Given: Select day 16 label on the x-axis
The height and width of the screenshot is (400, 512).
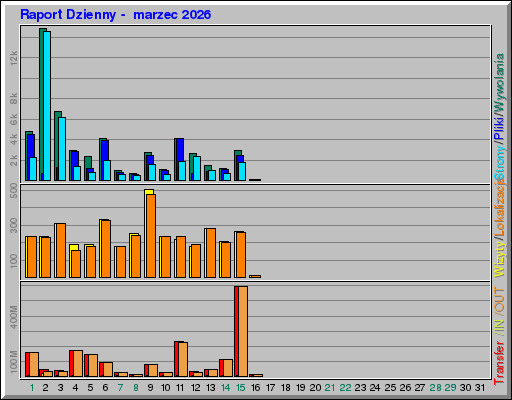Looking at the screenshot, I should (x=255, y=388).
